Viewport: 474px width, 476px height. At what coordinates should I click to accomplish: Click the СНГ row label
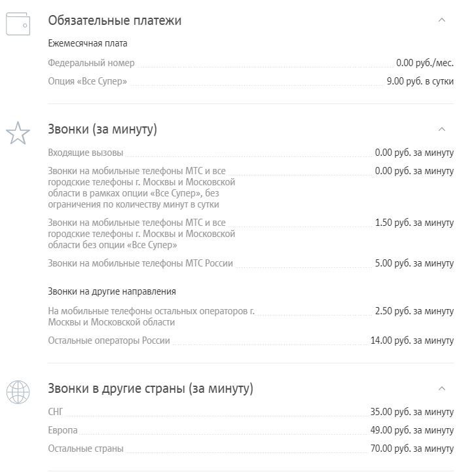[x=55, y=412]
